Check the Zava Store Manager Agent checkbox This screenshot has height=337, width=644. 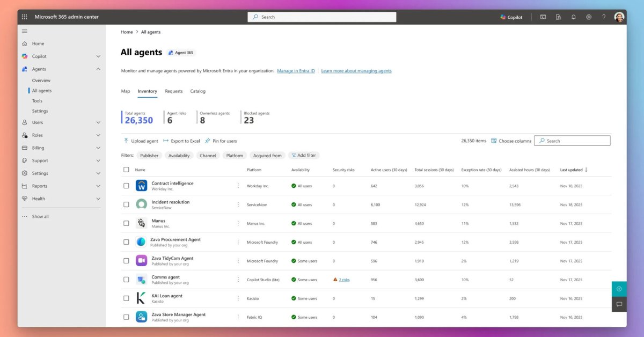click(x=126, y=317)
